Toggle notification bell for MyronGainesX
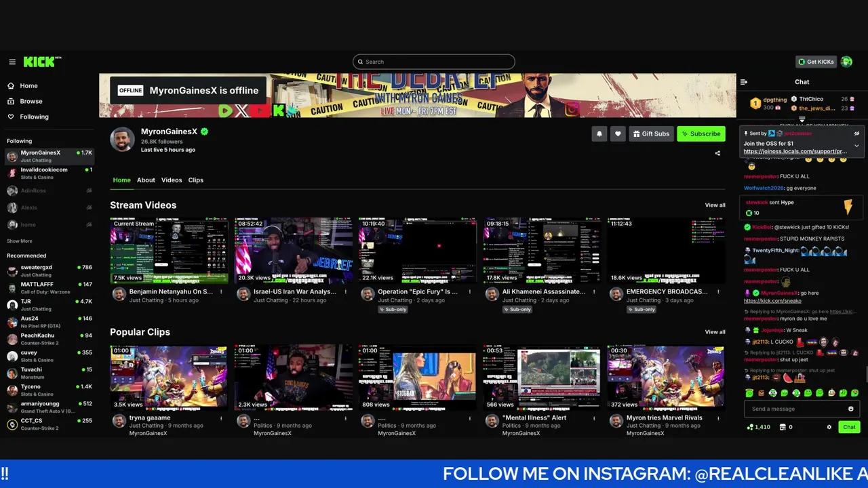Screen dimensions: 868x488 coord(599,134)
